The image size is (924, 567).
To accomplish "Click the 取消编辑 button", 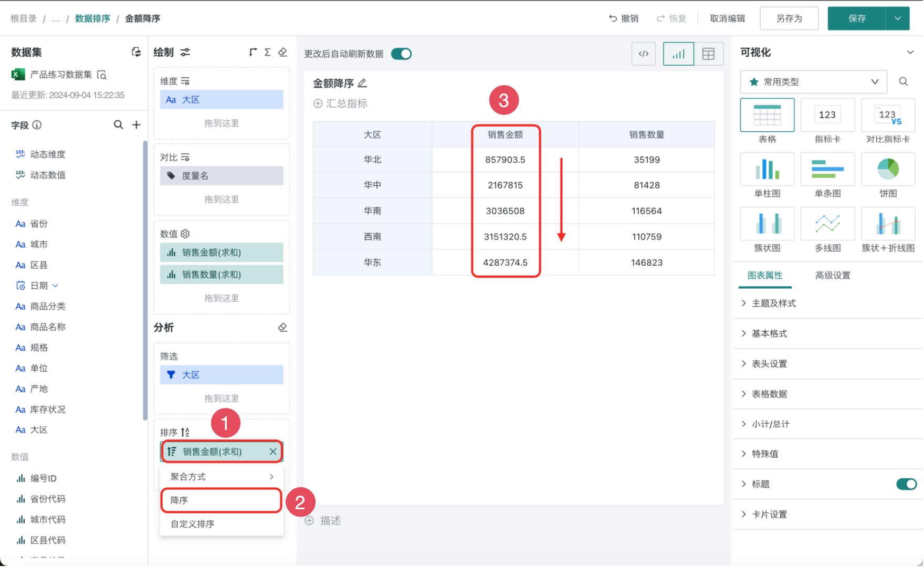I will point(727,18).
